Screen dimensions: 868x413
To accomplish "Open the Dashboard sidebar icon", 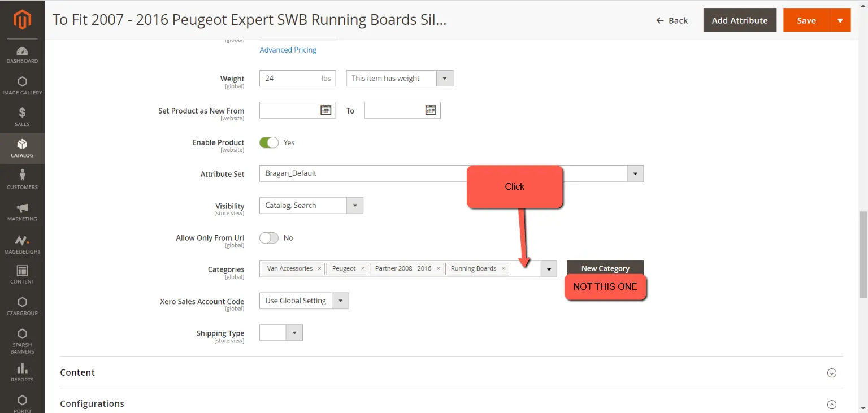I will click(22, 51).
